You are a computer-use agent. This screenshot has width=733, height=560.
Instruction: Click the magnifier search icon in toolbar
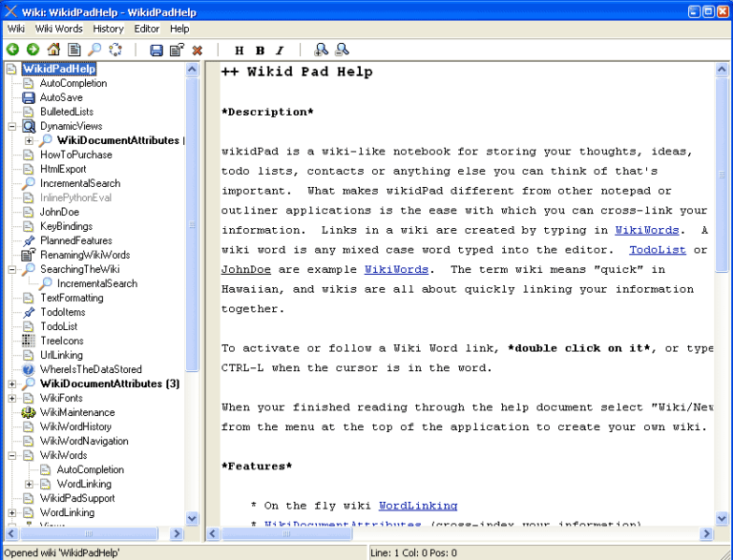point(94,50)
